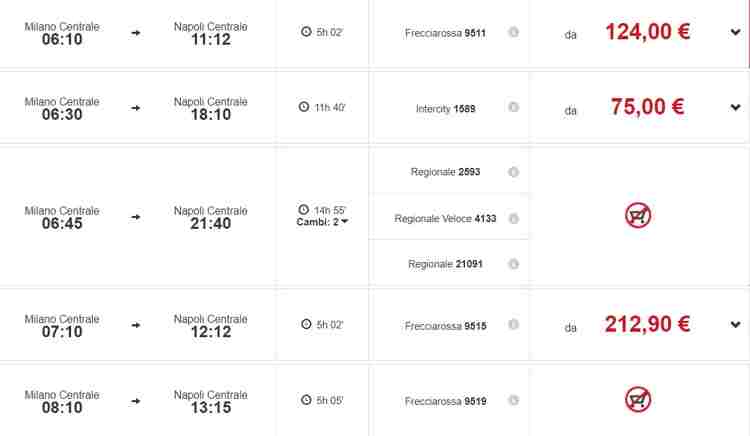Expand the 75,00 € fare options
This screenshot has height=436, width=750.
(x=735, y=108)
